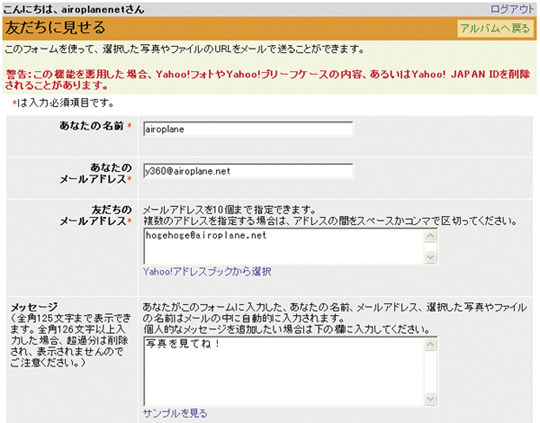
Task: Click up arrow of message textarea scrollbar
Action: 430,344
